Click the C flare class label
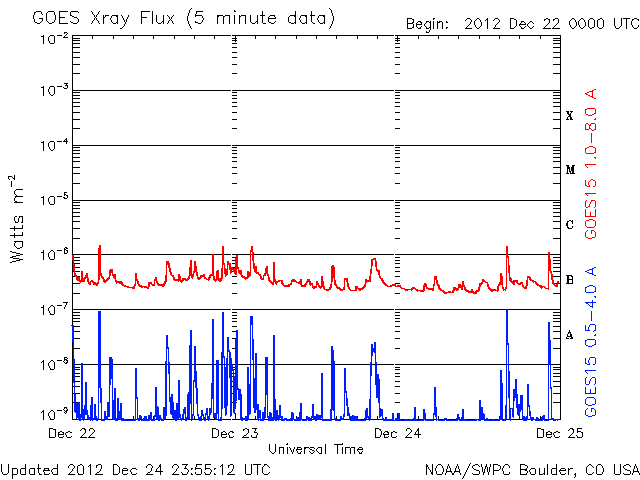640x480 pixels. 570,225
